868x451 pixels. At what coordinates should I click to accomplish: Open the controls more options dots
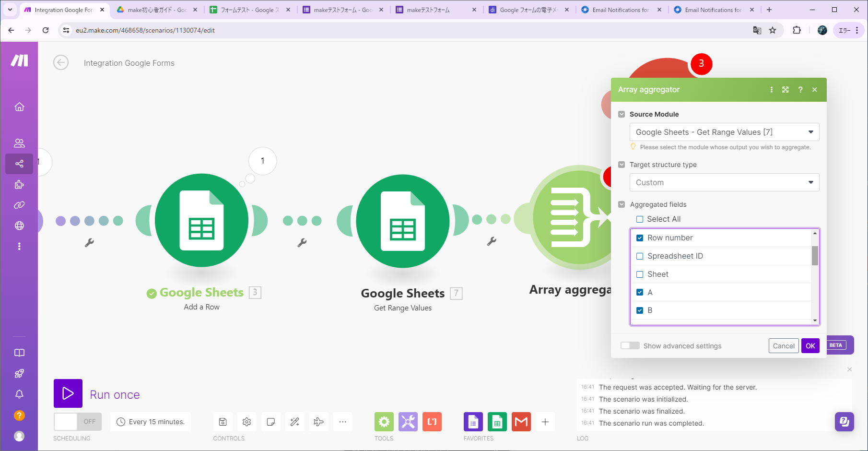[x=342, y=422]
